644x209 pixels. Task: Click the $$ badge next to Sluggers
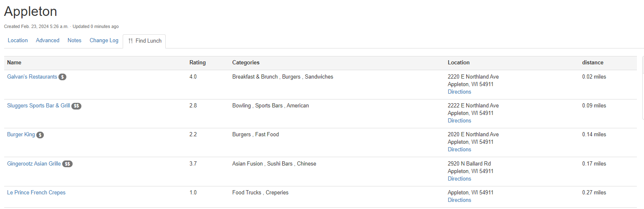pyautogui.click(x=76, y=106)
